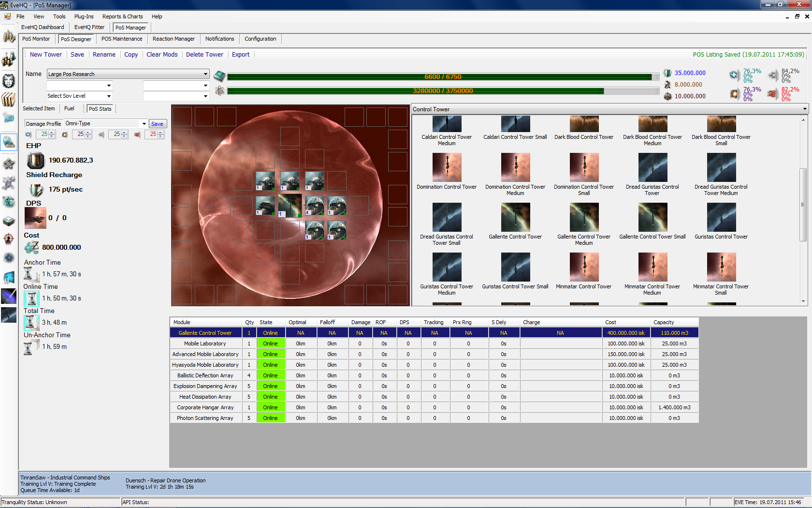Click the power grid icon beside 3280000 bar
This screenshot has height=508, width=812.
pyautogui.click(x=219, y=90)
